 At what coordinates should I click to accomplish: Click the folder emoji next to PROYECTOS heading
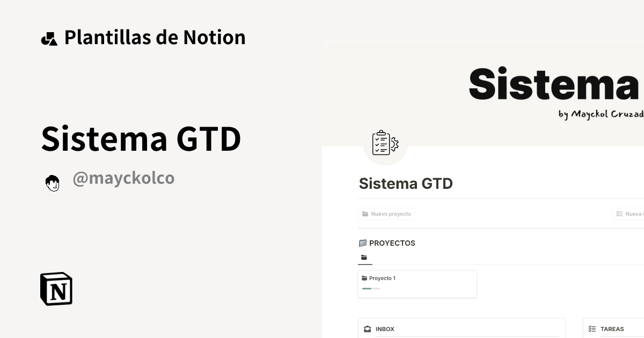pos(362,243)
